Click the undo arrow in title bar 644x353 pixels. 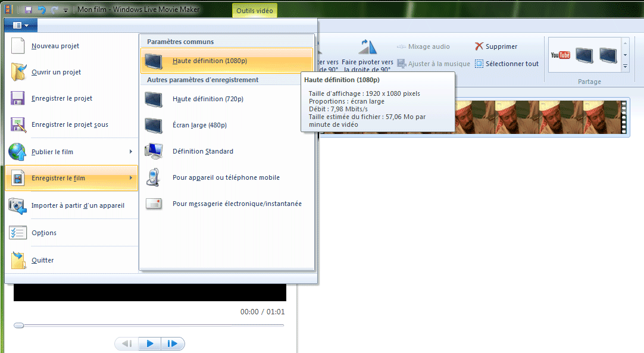[42, 10]
